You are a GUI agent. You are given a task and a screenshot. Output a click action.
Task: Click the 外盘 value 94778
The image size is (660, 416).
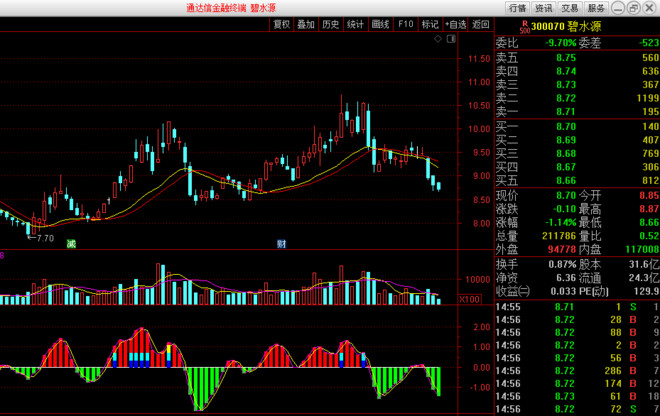(562, 249)
